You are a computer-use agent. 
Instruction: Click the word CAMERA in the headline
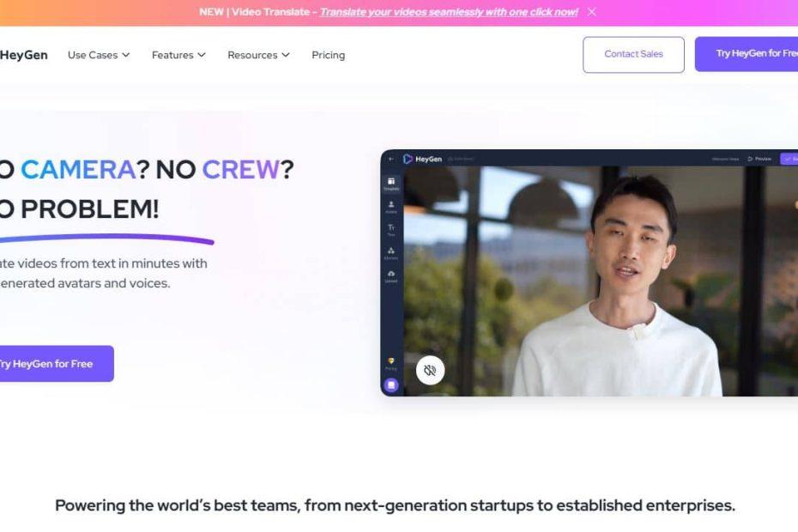[x=78, y=170]
